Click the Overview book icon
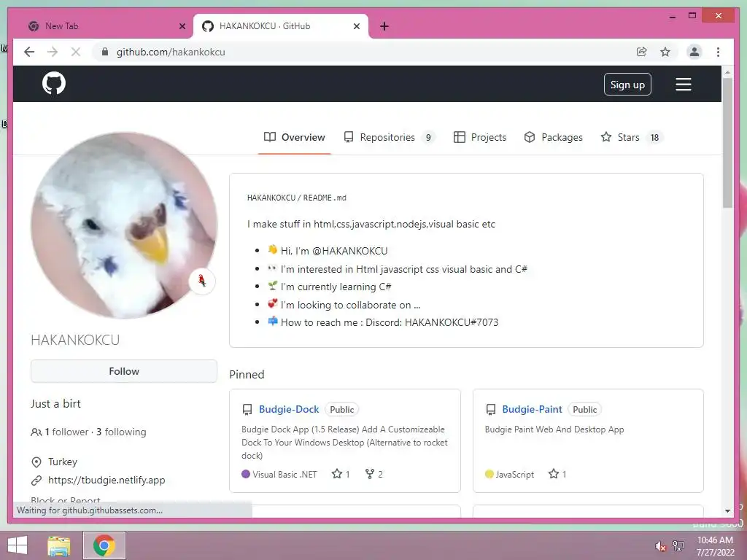 coord(270,137)
